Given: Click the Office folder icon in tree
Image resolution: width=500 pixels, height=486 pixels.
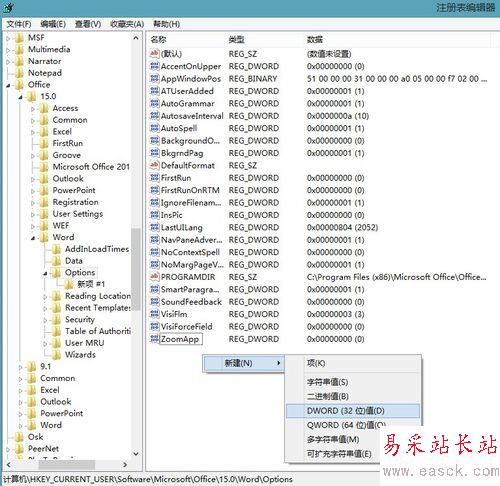Looking at the screenshot, I should pyautogui.click(x=19, y=85).
